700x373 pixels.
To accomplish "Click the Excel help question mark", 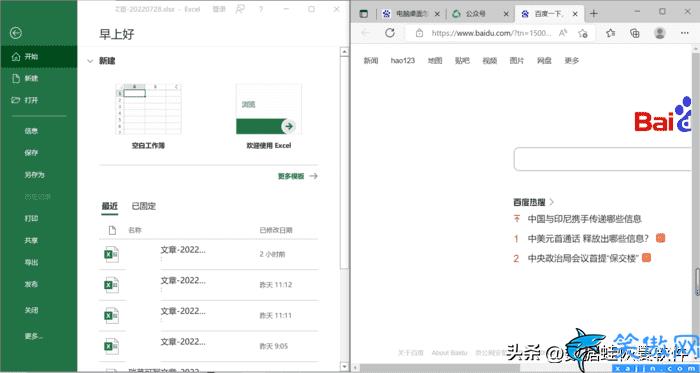I will [261, 9].
